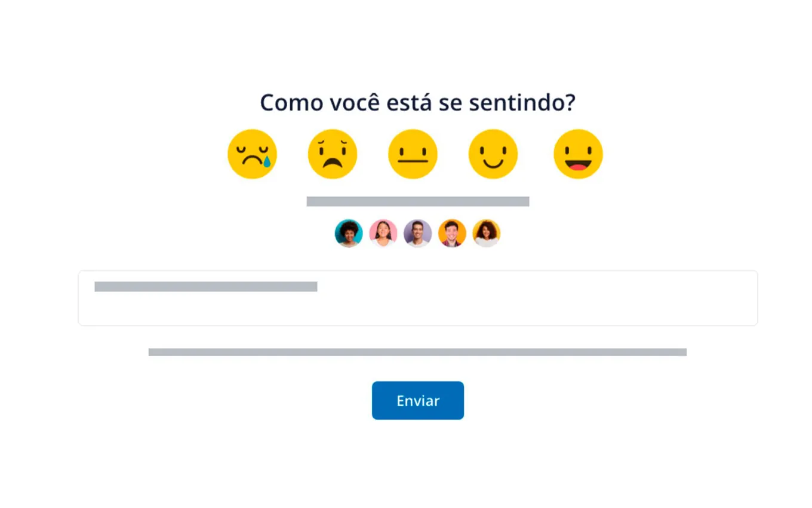
Task: Pick the neutral straight-mouth face emoji
Action: 413,154
